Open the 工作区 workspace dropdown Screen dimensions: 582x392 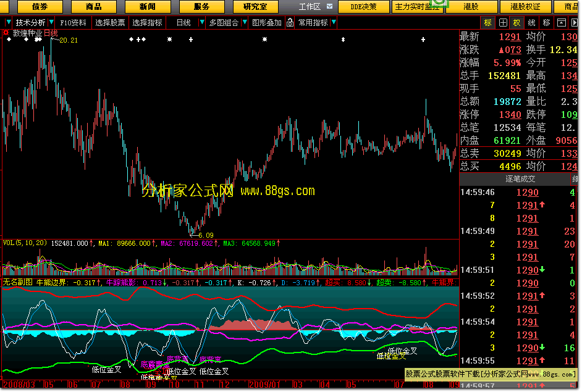(329, 7)
